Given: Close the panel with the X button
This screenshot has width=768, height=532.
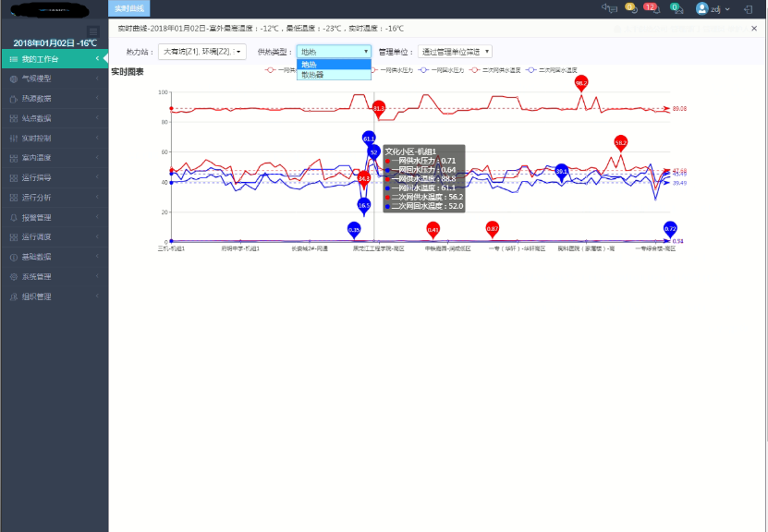Looking at the screenshot, I should click(754, 29).
